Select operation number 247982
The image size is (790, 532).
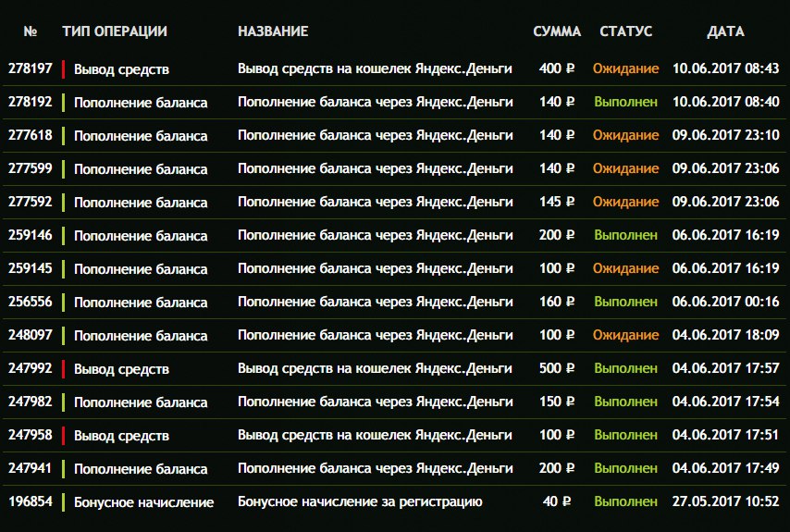tap(31, 402)
